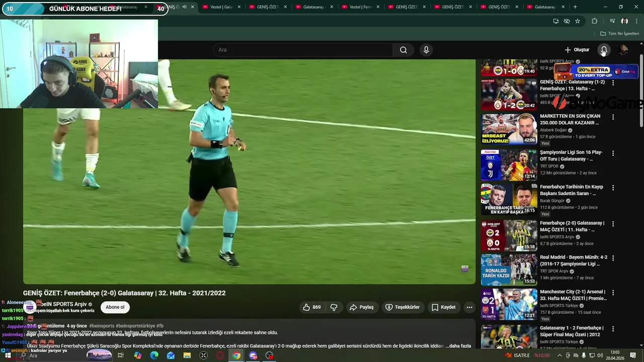Focus the YouTube Ara search field
The width and height of the screenshot is (644, 362).
pos(303,50)
